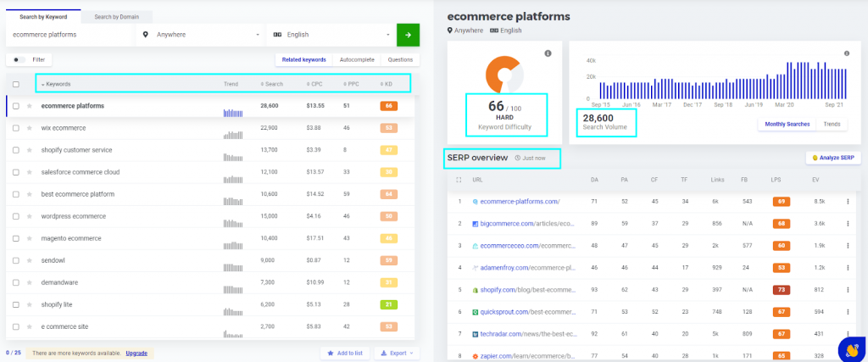
Task: Click the green search arrow button
Action: pyautogui.click(x=408, y=35)
